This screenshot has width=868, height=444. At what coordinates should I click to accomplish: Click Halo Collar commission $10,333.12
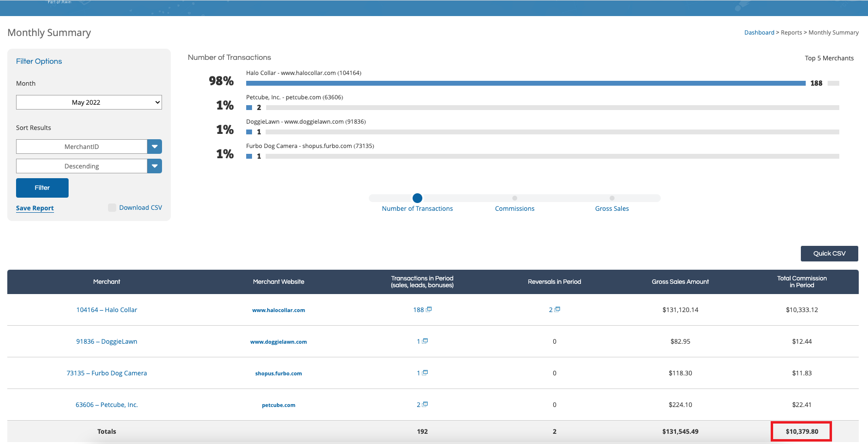coord(802,310)
